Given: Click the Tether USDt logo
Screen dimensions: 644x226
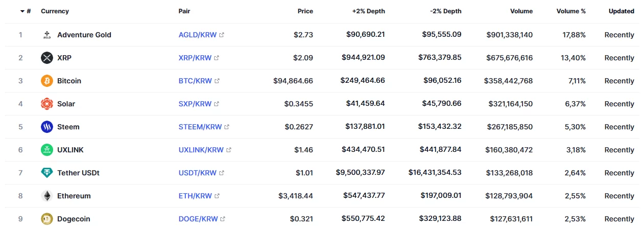Looking at the screenshot, I should [47, 173].
